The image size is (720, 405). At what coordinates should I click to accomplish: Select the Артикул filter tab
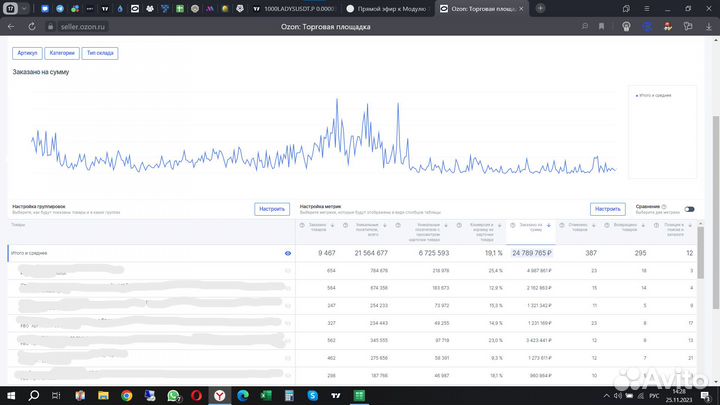click(x=27, y=53)
